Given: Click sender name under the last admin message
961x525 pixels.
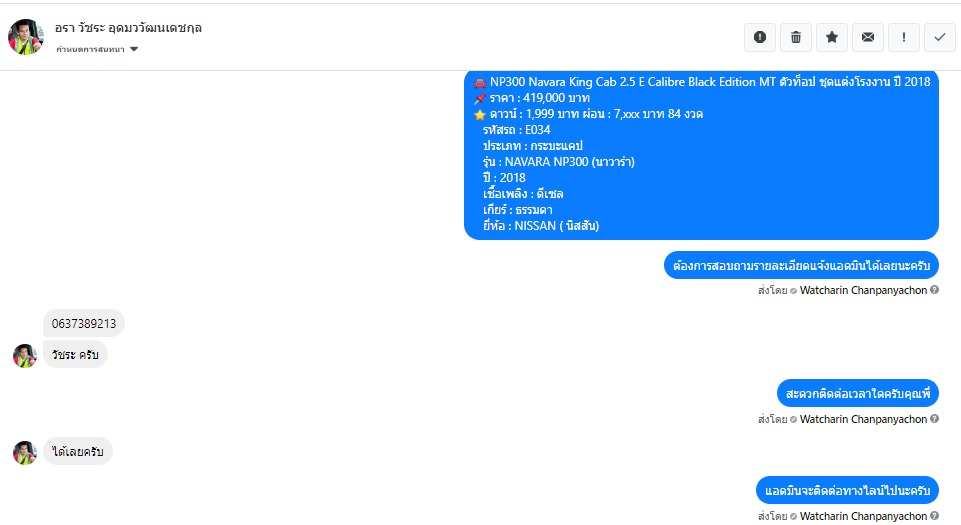Looking at the screenshot, I should click(863, 516).
